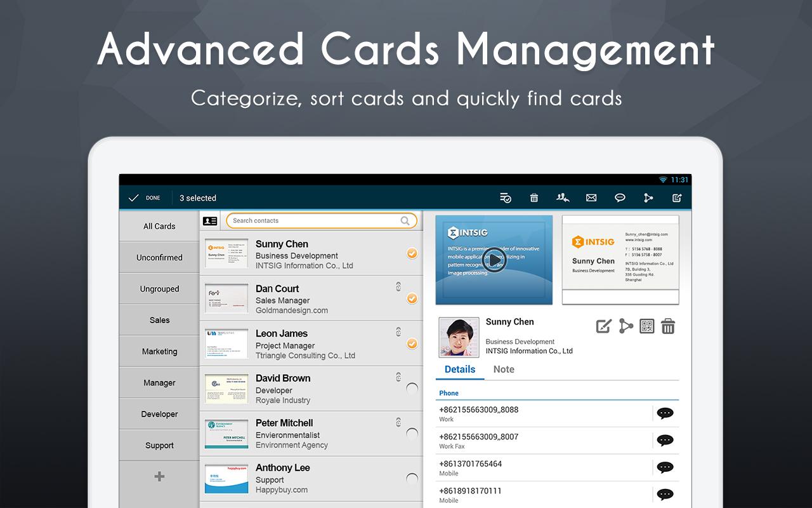The image size is (812, 508).
Task: Click the phone number "+862155663009,,8088"
Action: pos(479,410)
